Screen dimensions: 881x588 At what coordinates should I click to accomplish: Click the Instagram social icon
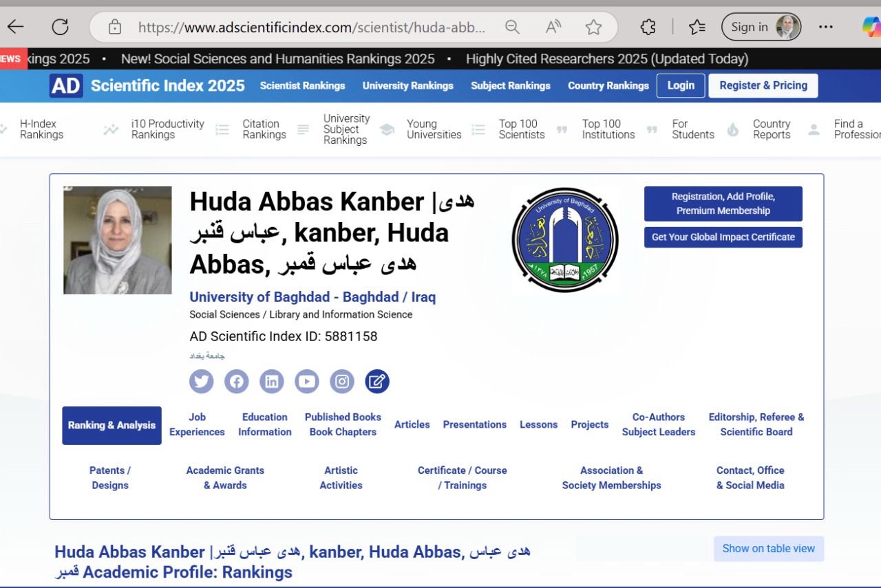(342, 382)
